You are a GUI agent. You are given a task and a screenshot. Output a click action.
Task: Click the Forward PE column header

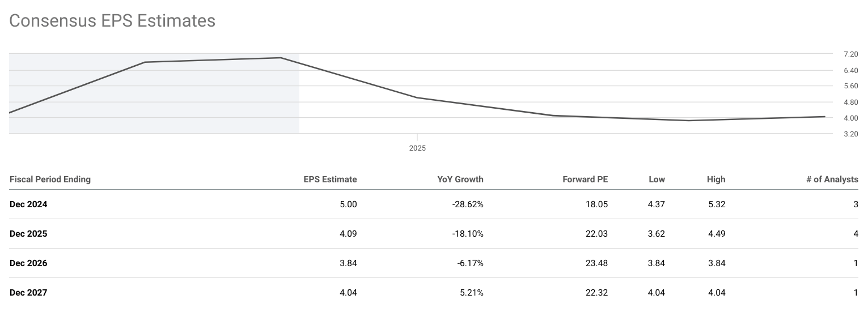click(585, 179)
